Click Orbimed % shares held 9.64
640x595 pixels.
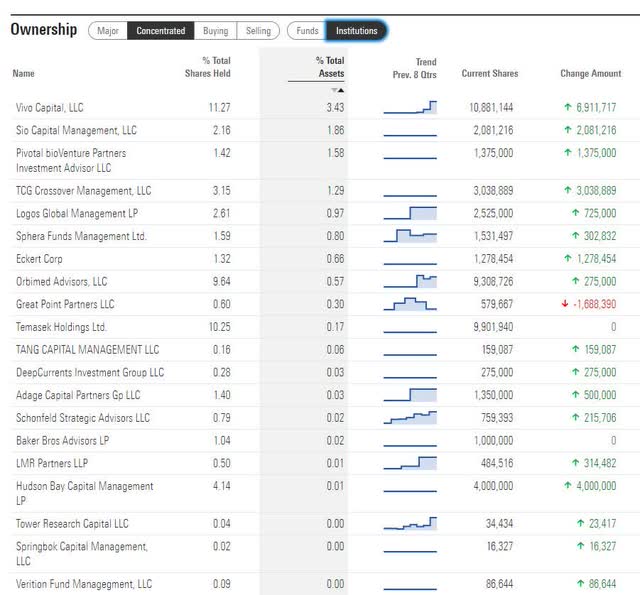point(222,282)
